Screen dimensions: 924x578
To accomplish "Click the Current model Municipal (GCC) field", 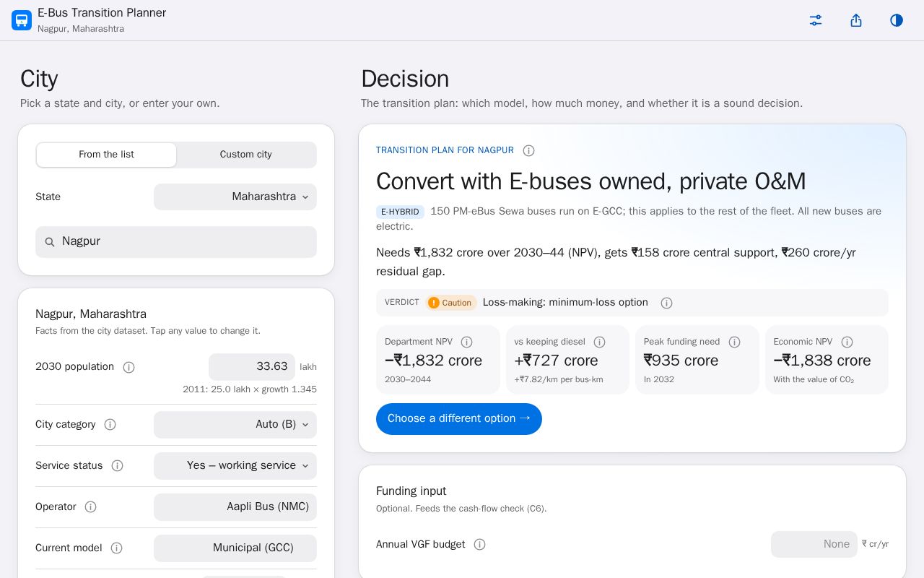I will [x=235, y=548].
